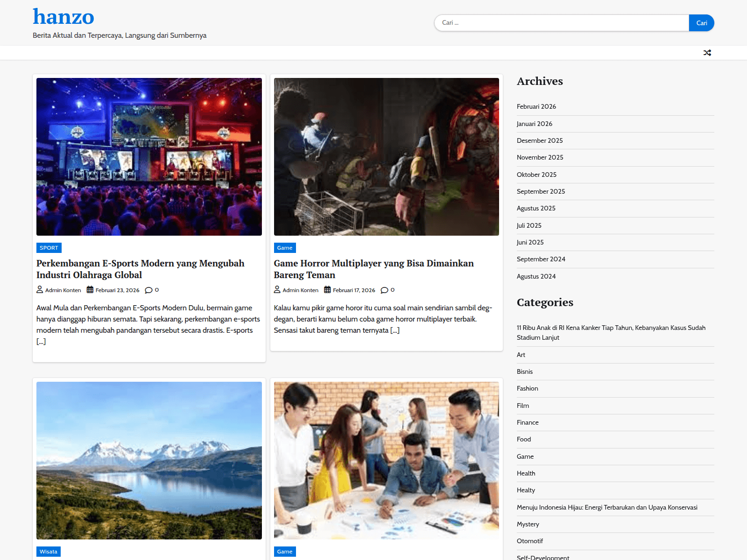This screenshot has height=560, width=747.
Task: Open September 2024 archive
Action: pos(541,259)
